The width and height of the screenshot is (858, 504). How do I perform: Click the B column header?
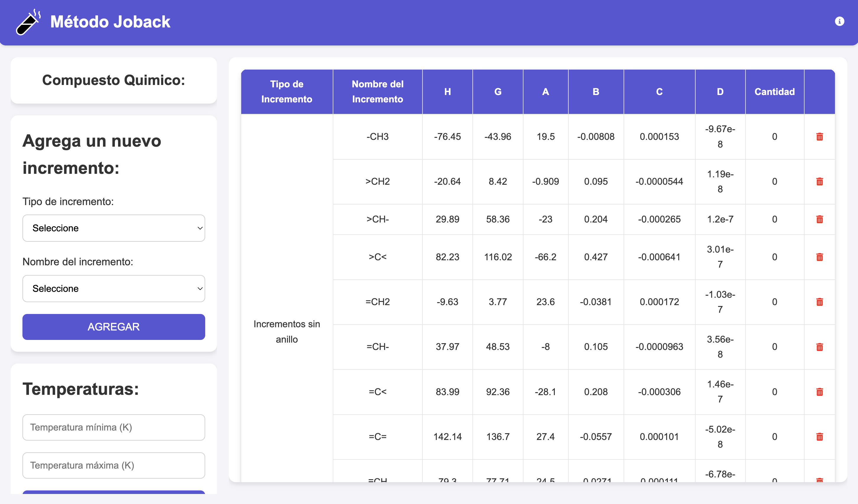596,91
